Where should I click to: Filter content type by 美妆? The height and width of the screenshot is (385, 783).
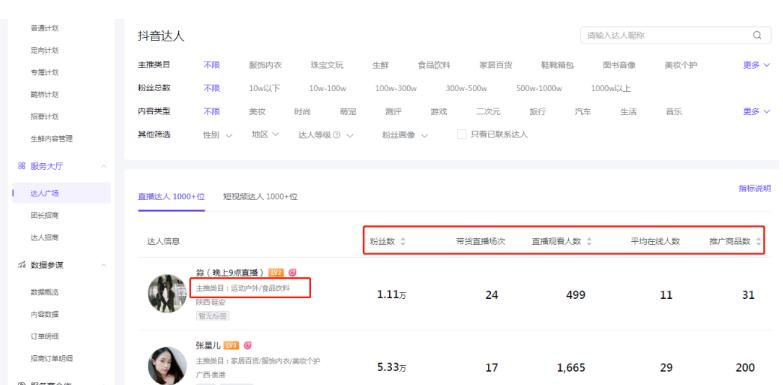pyautogui.click(x=257, y=111)
